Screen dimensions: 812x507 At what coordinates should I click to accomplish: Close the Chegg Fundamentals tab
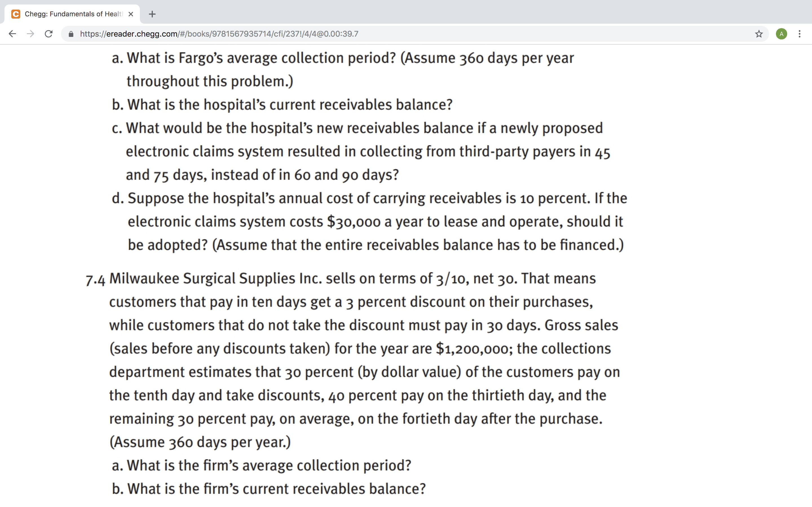pyautogui.click(x=131, y=14)
